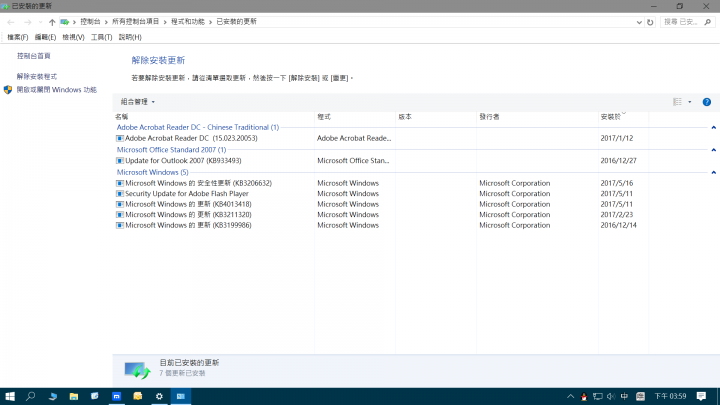
Task: Click the active Control Panel taskbar button
Action: [180, 396]
